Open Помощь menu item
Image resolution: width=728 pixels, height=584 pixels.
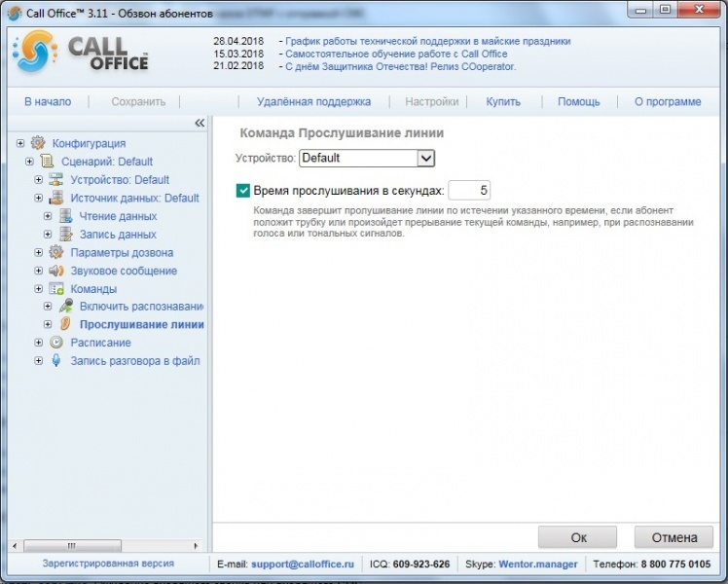(579, 101)
